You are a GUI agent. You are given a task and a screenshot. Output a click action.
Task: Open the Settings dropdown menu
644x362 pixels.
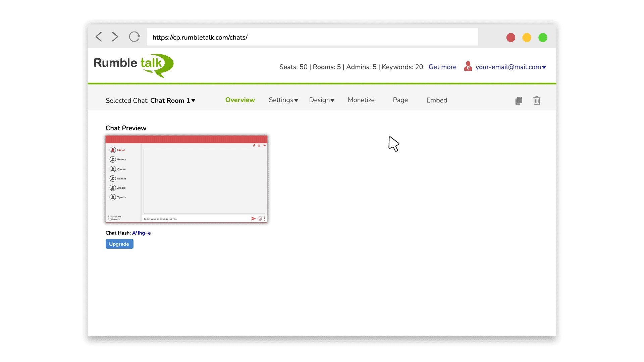pyautogui.click(x=283, y=100)
